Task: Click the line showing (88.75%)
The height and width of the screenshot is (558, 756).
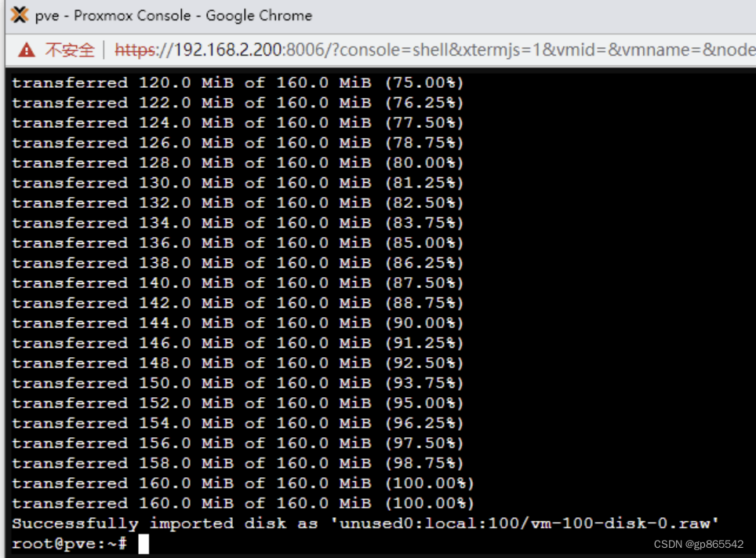Action: coord(238,303)
